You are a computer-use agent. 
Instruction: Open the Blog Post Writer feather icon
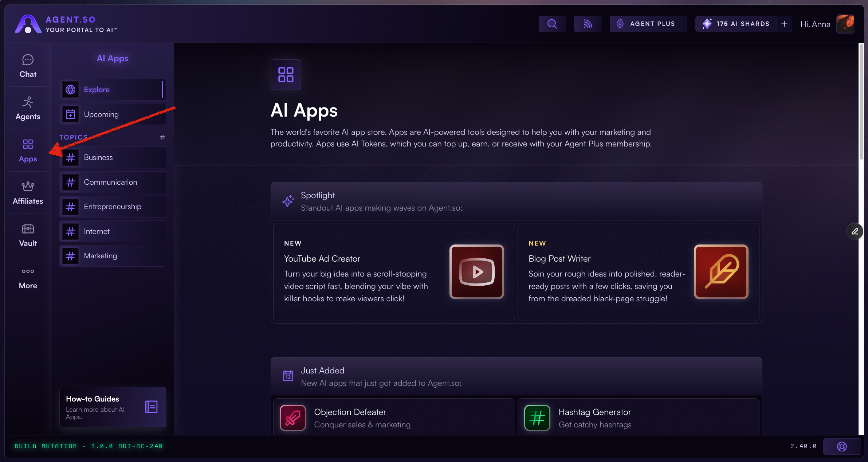[x=721, y=272]
